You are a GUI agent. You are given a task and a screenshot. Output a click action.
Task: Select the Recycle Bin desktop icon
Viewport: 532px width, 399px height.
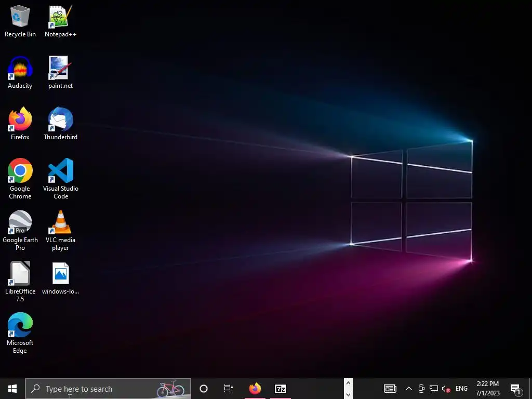coord(20,21)
